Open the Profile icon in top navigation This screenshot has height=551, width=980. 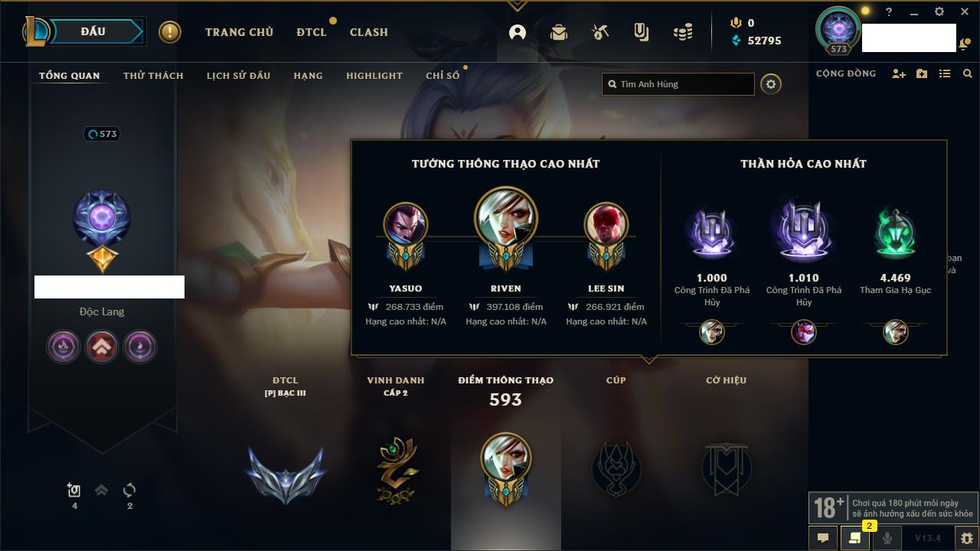[518, 32]
